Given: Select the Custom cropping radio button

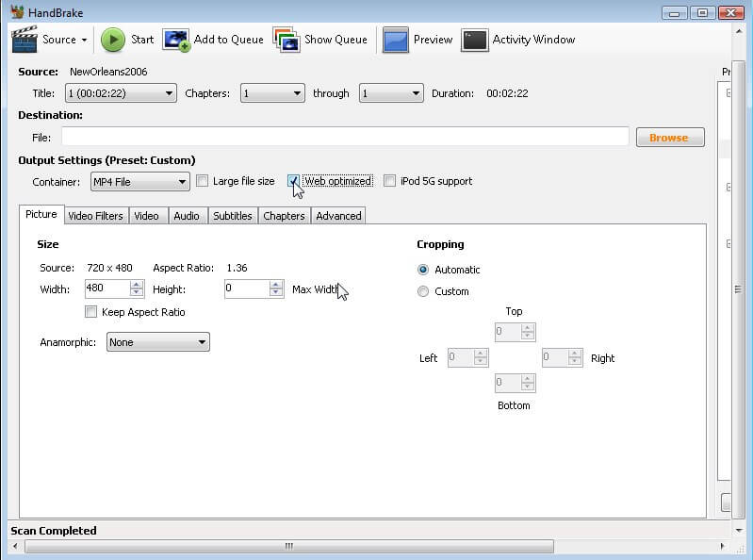Looking at the screenshot, I should [423, 291].
